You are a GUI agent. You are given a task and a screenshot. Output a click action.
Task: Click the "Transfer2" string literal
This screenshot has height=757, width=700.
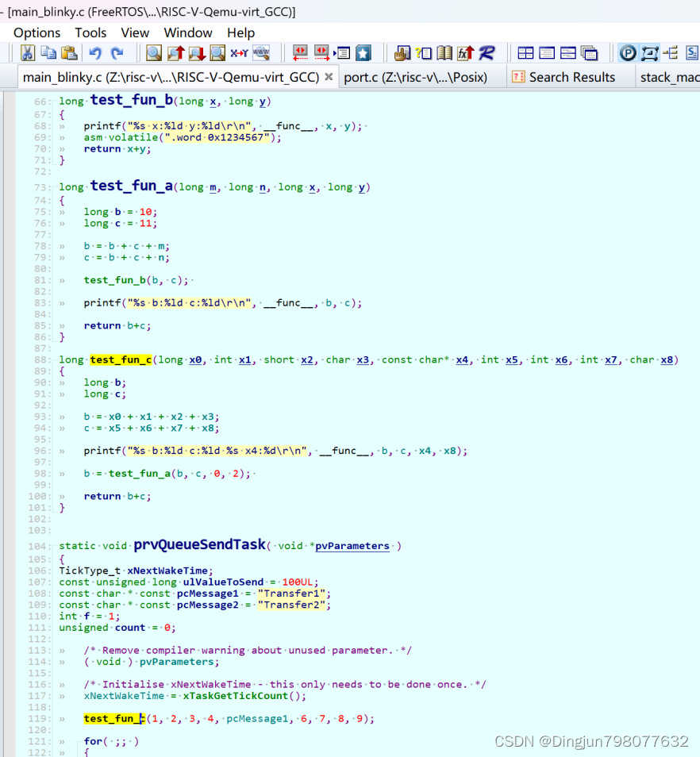click(291, 605)
